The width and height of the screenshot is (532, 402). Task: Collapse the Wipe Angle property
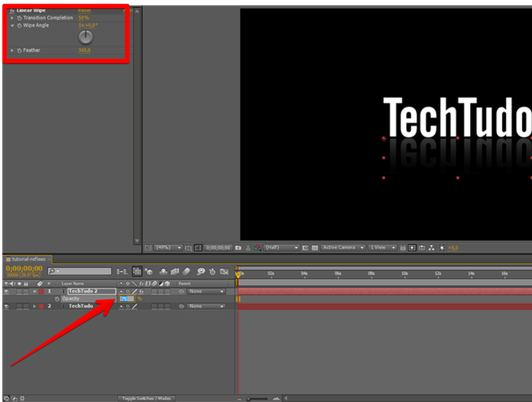12,25
